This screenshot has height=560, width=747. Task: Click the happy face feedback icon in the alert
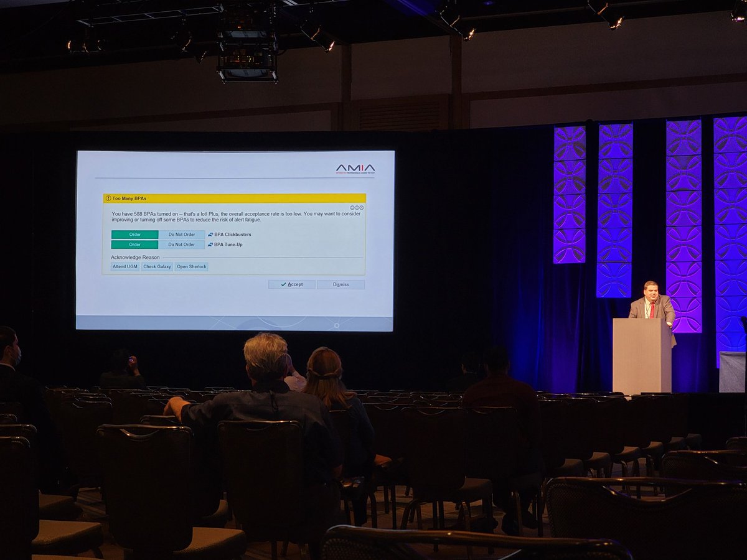click(352, 208)
